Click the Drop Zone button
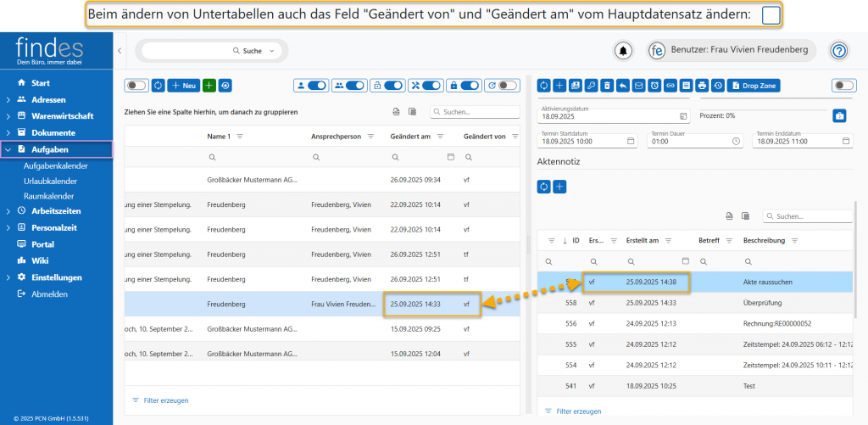The height and width of the screenshot is (425, 868). [x=754, y=86]
